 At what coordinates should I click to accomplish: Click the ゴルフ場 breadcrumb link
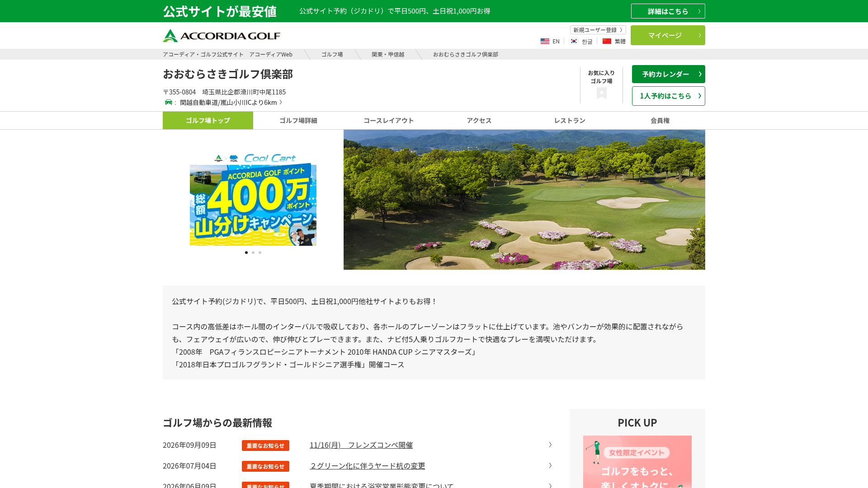332,54
